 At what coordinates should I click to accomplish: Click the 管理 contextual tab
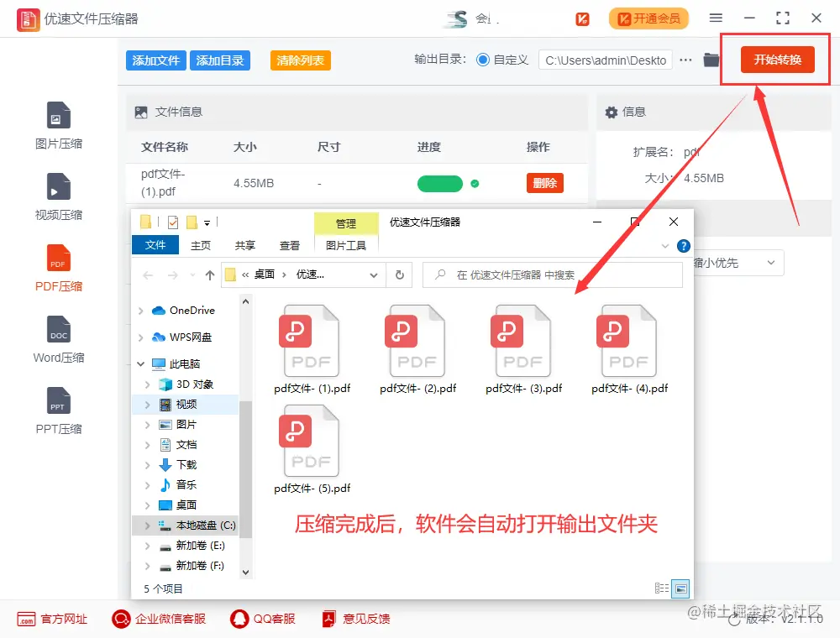[346, 223]
